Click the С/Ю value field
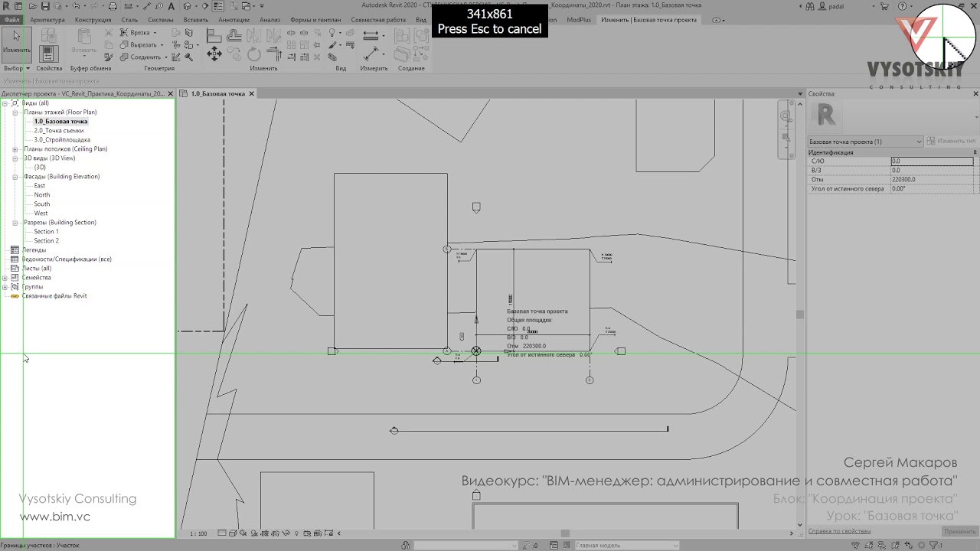The width and height of the screenshot is (980, 551). pos(932,161)
